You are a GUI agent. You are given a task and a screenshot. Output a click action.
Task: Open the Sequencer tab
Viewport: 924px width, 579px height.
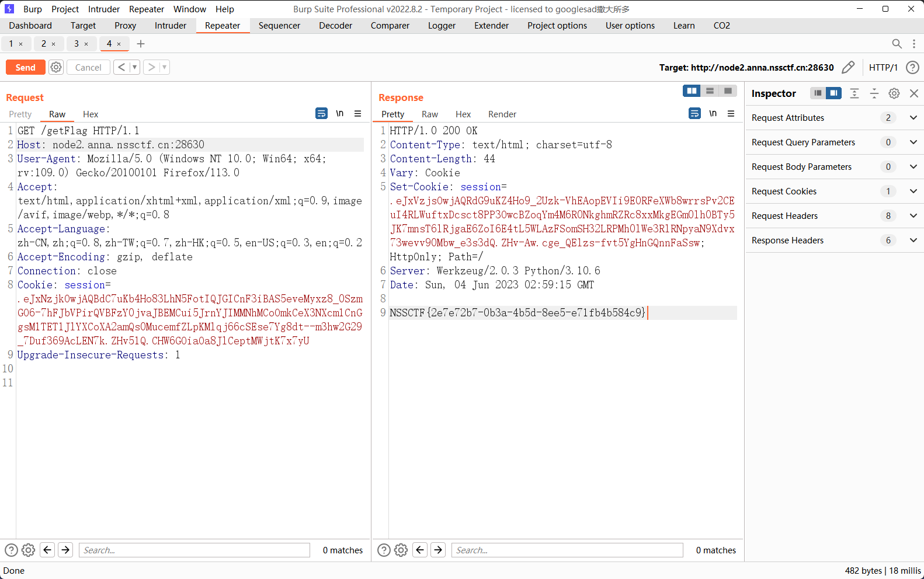pos(279,26)
